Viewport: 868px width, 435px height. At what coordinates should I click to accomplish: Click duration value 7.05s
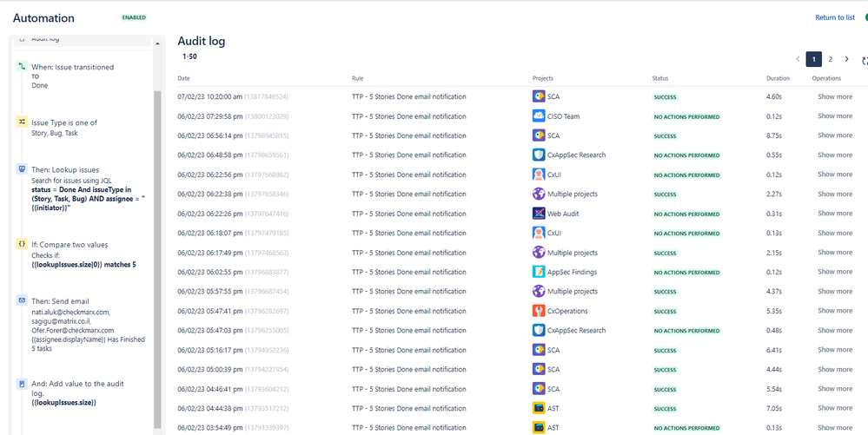tap(773, 408)
